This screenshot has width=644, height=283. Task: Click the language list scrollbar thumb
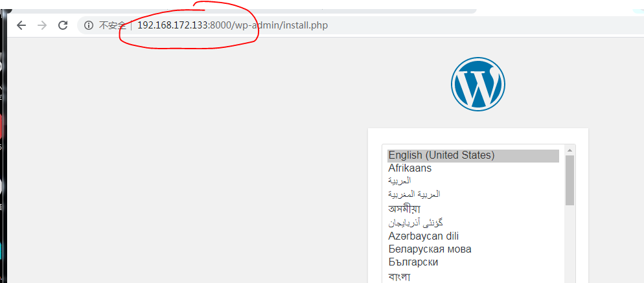click(569, 180)
